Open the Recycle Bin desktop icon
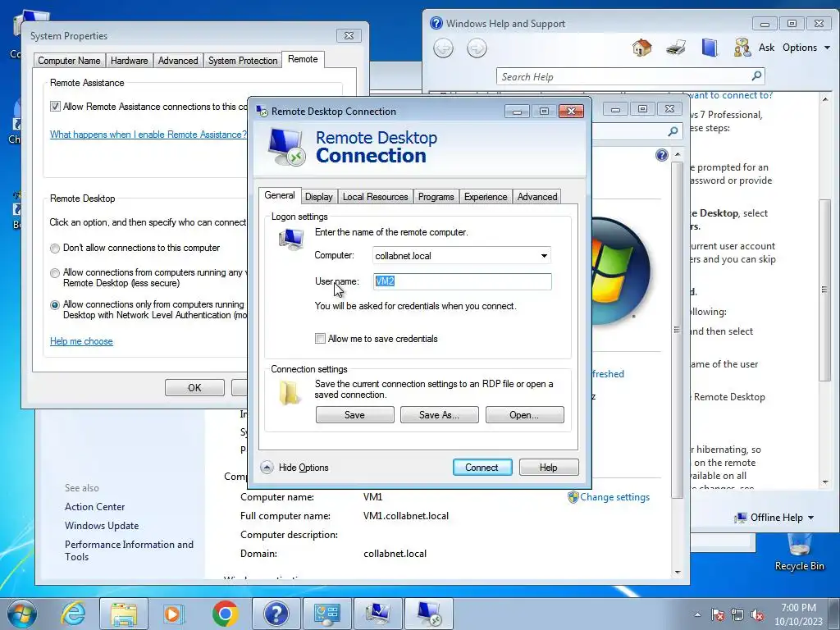Screen dimensions: 840x630 [x=799, y=552]
